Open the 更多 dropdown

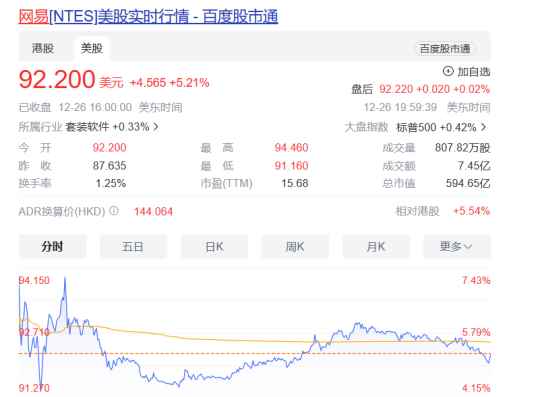tap(457, 247)
